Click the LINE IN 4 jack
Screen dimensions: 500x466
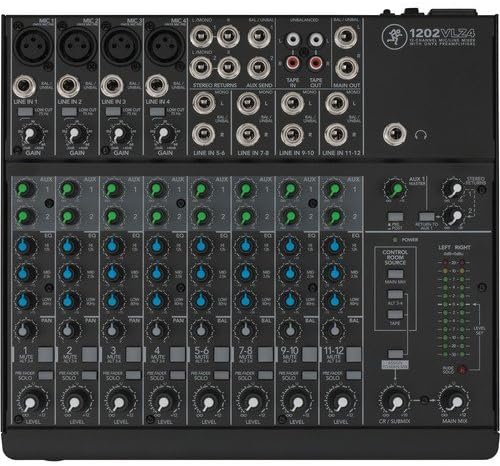pyautogui.click(x=156, y=86)
